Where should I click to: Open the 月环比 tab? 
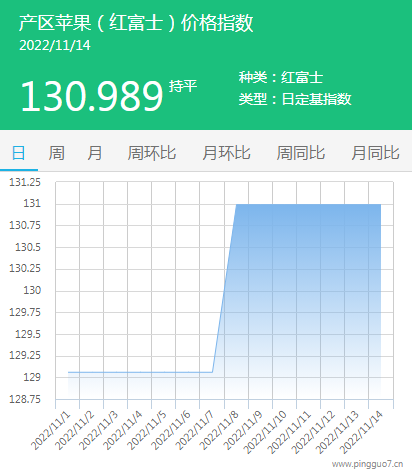click(226, 153)
